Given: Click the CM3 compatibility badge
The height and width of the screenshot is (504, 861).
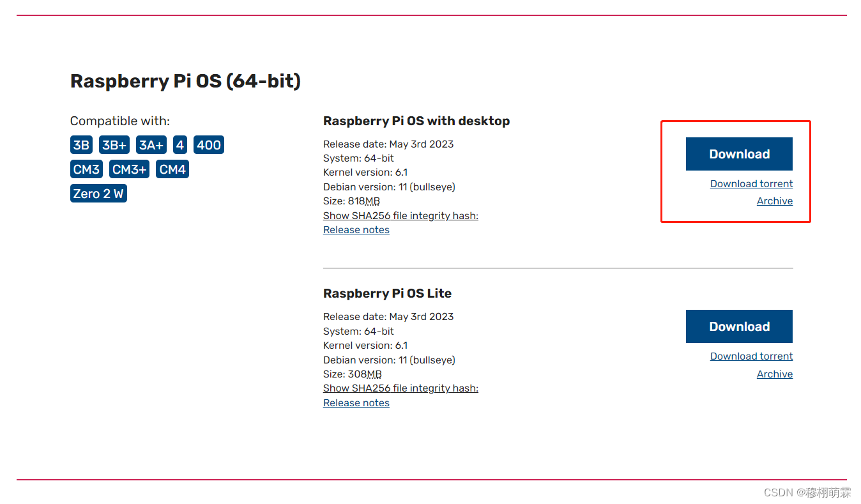Looking at the screenshot, I should (x=86, y=169).
